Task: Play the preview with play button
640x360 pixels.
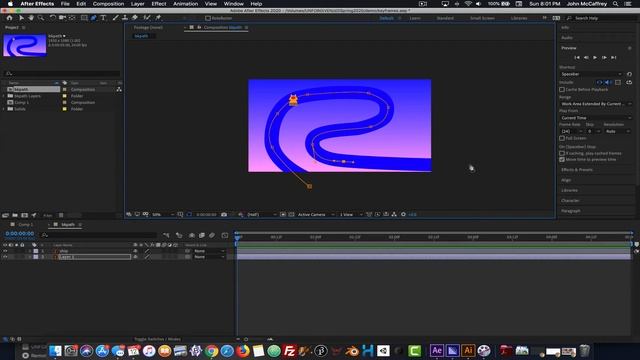Action: pos(595,58)
